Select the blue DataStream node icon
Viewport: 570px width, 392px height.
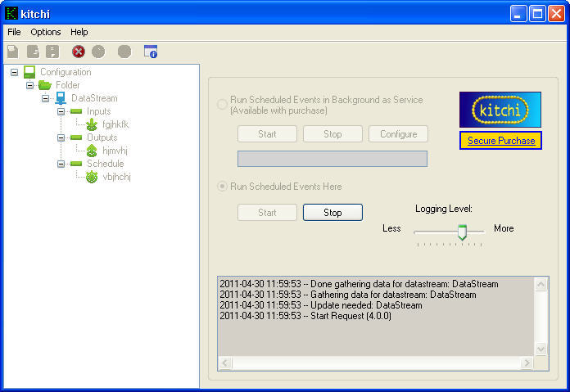pyautogui.click(x=61, y=98)
